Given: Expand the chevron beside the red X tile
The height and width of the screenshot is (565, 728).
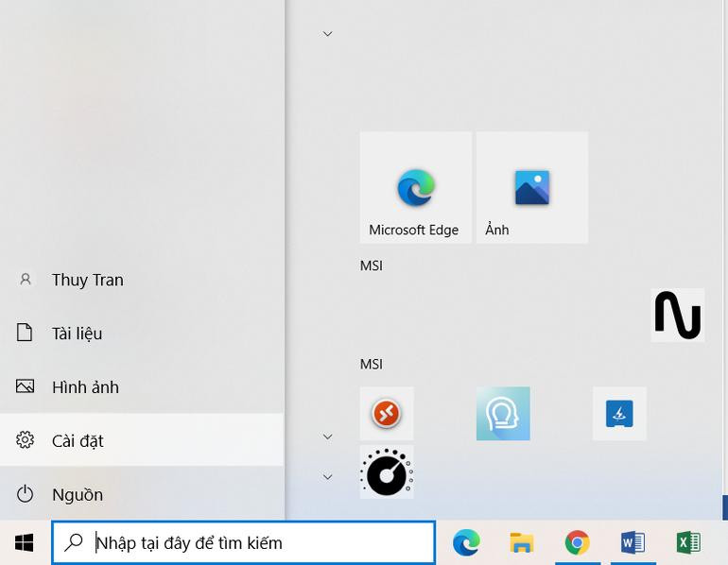Looking at the screenshot, I should point(328,437).
